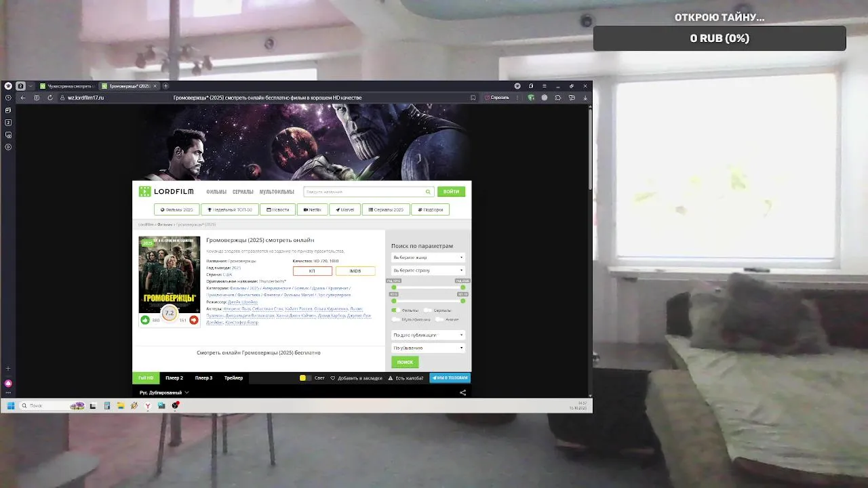Click the Мы в Telegram button
Image resolution: width=868 pixels, height=488 pixels.
450,378
